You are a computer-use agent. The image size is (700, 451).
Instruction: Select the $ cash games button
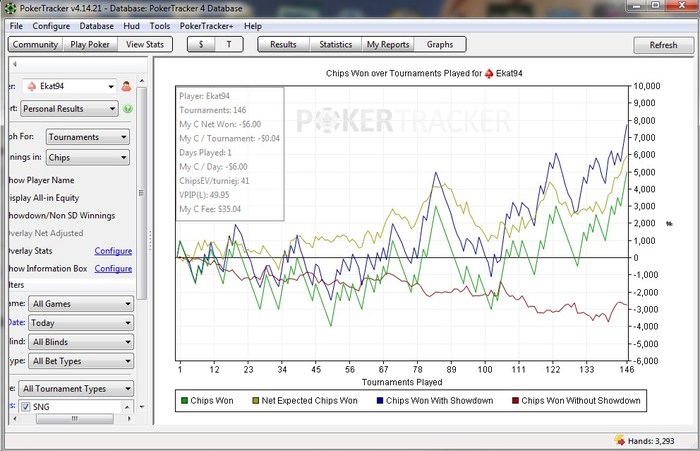tap(201, 45)
